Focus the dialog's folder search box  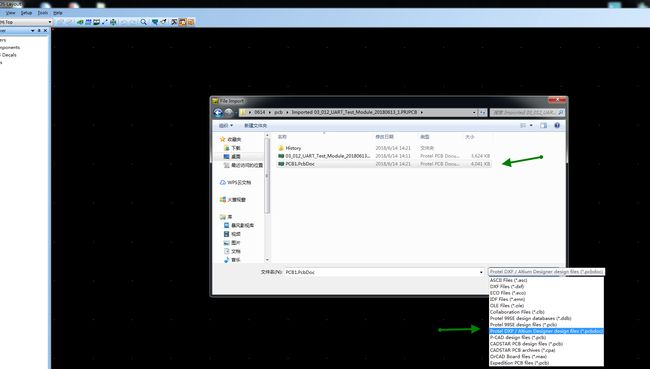click(x=527, y=112)
